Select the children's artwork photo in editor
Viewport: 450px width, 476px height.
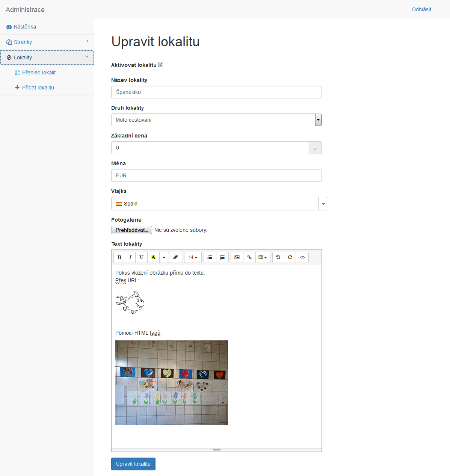172,382
